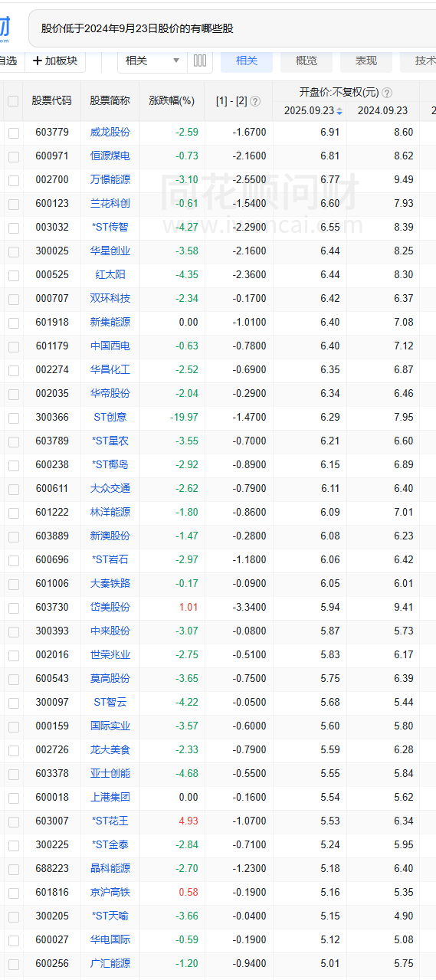Click the red 4.93 change value
This screenshot has height=980, width=436.
pyautogui.click(x=188, y=821)
